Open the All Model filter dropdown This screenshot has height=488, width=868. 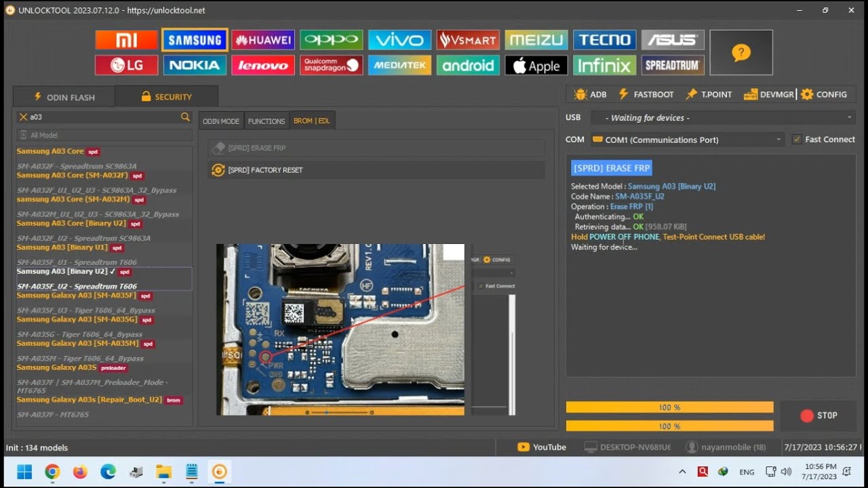click(x=104, y=135)
